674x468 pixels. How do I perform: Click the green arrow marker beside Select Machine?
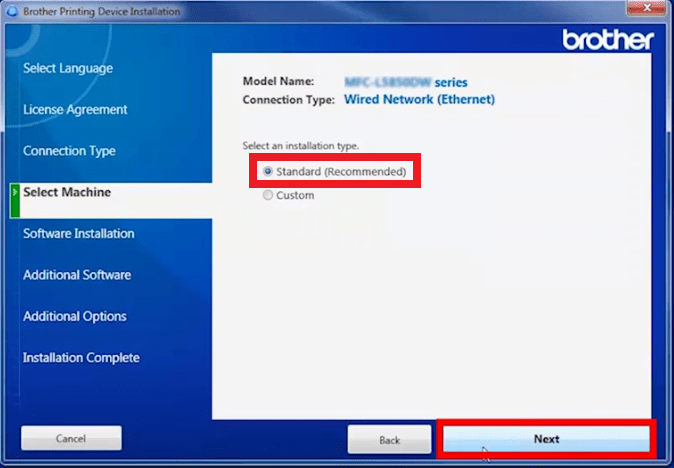coord(15,201)
